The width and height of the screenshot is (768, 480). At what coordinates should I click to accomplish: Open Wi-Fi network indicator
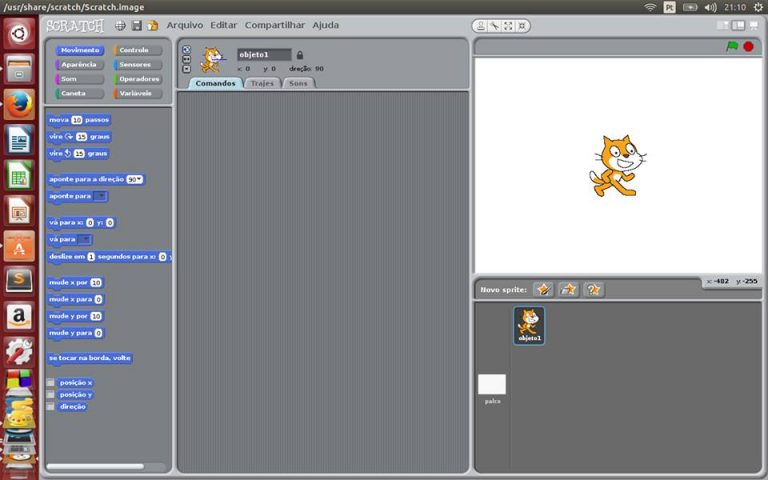click(650, 7)
